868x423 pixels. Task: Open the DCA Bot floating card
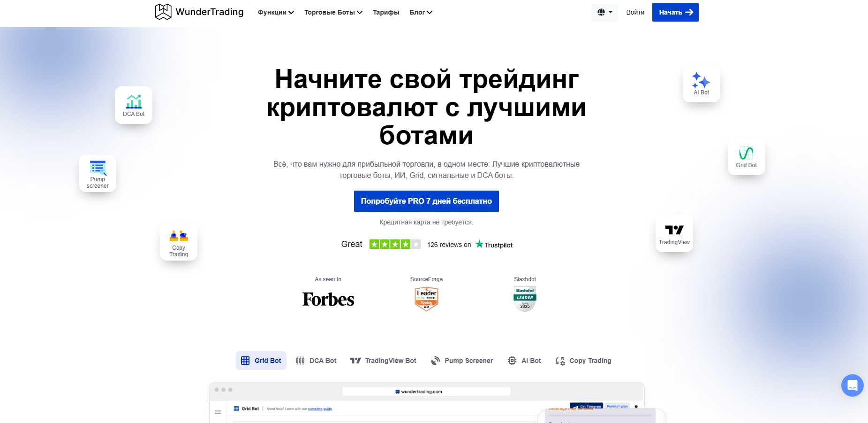point(134,105)
